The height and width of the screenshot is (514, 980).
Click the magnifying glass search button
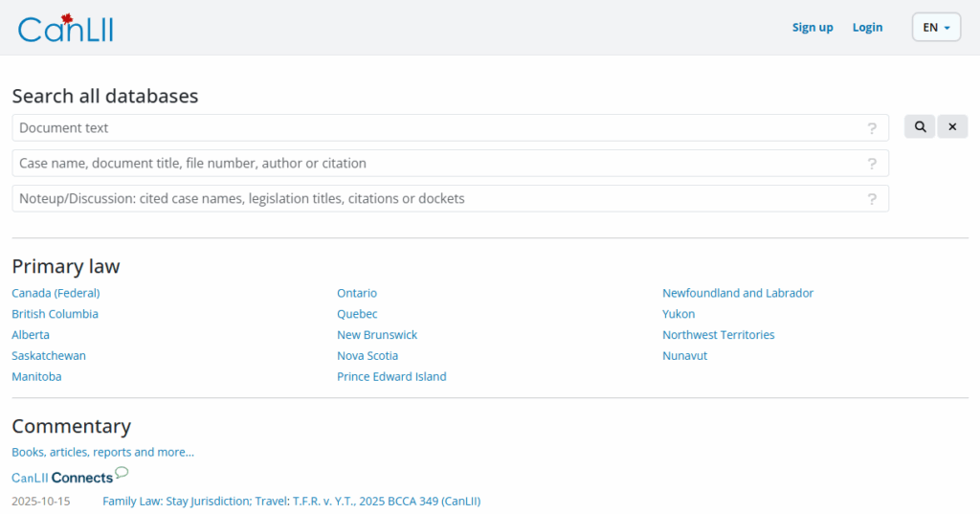click(919, 126)
